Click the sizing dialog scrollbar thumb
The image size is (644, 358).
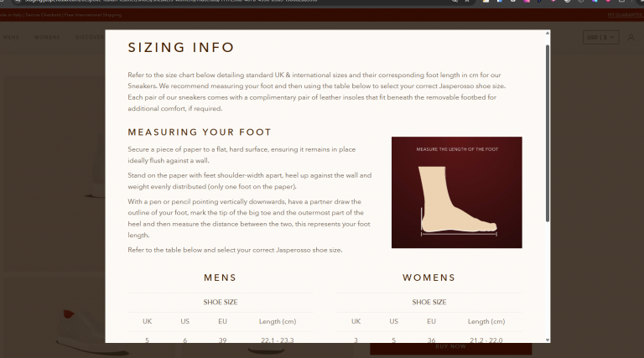pos(548,133)
